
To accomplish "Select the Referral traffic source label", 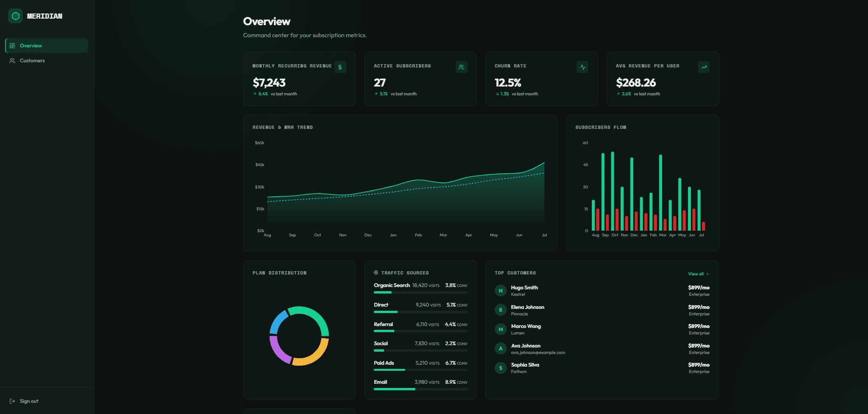I will [x=383, y=324].
